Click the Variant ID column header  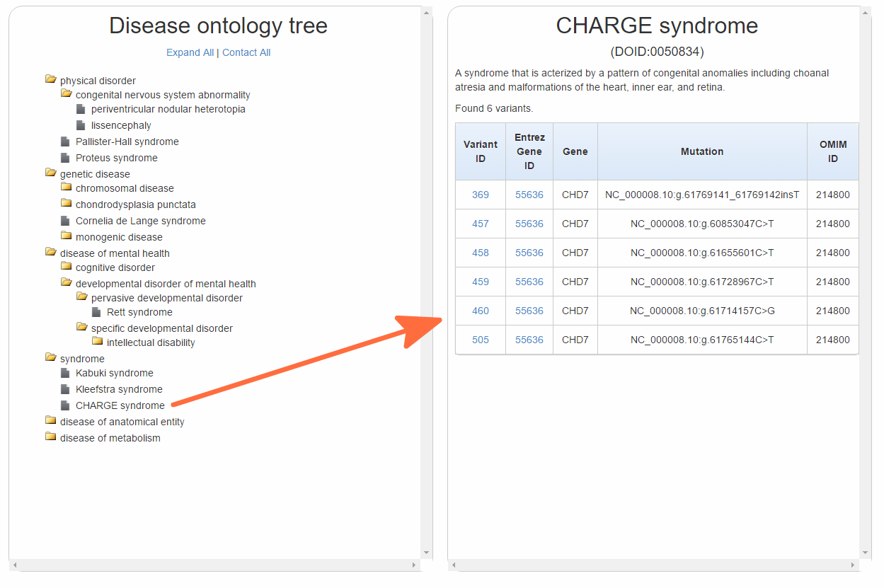pos(481,151)
